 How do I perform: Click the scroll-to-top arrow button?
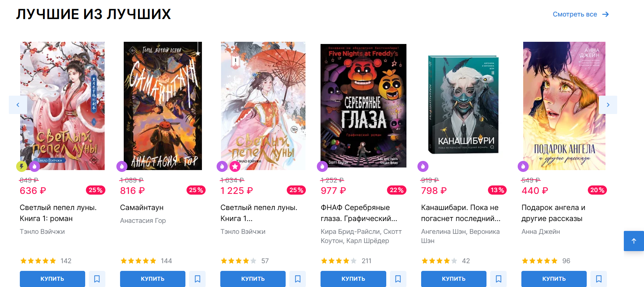click(x=634, y=241)
